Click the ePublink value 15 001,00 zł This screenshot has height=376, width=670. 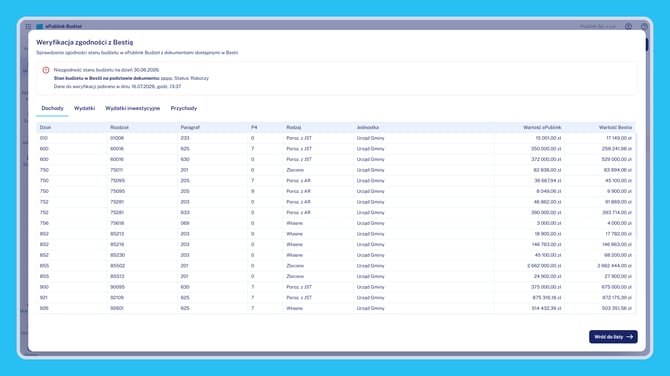pos(548,138)
